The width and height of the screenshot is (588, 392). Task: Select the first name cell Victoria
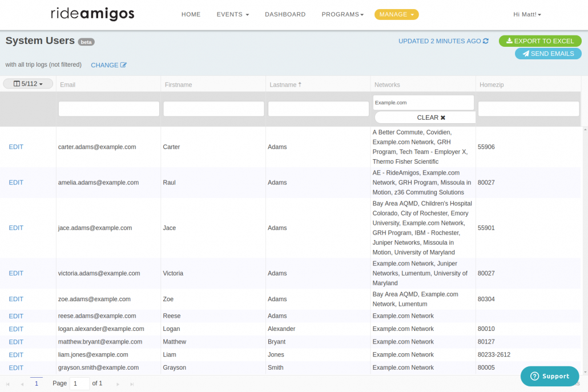(173, 273)
